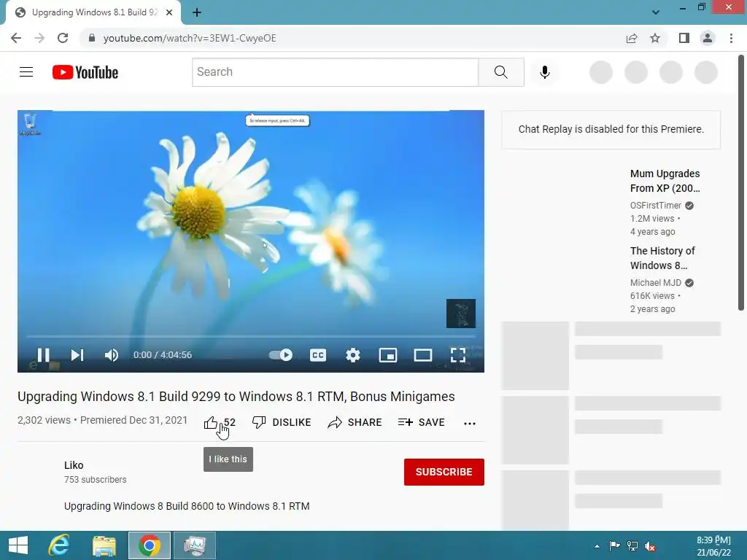
Task: Go back with browser back arrow
Action: pos(16,38)
